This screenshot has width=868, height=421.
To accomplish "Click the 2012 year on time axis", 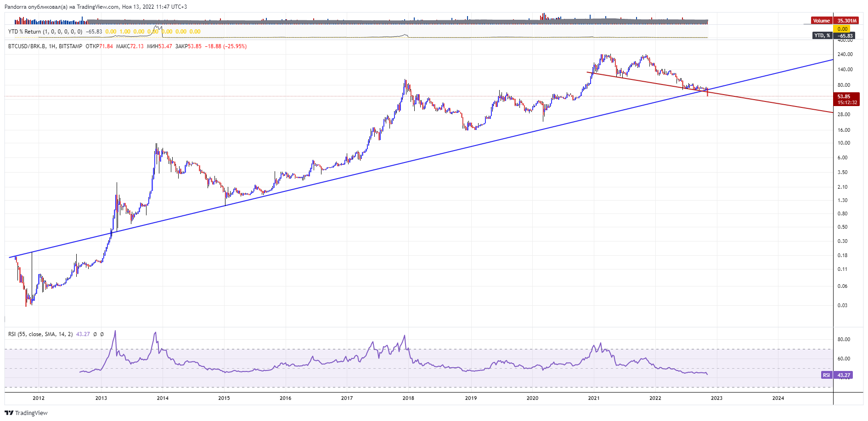I will click(39, 398).
